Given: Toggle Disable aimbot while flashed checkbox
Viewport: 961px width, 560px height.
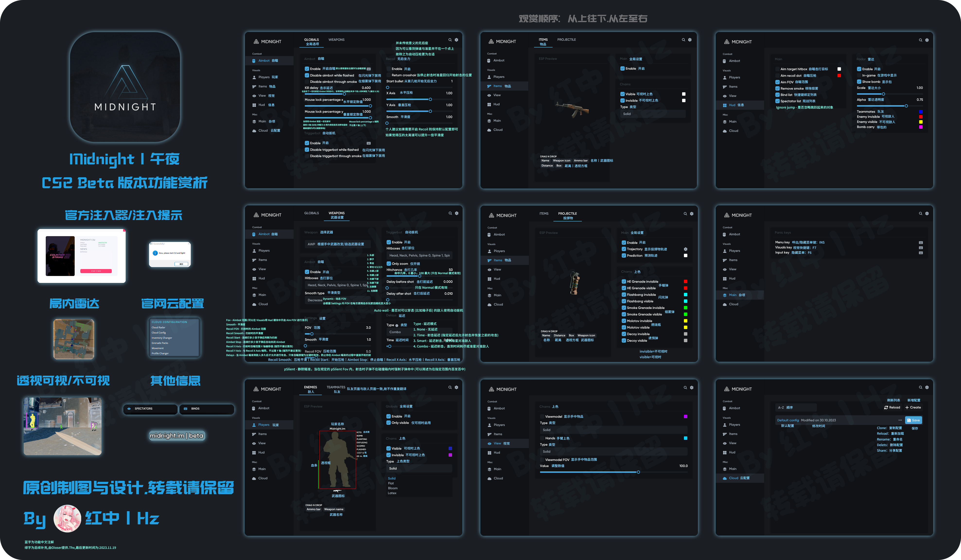Looking at the screenshot, I should pos(307,76).
